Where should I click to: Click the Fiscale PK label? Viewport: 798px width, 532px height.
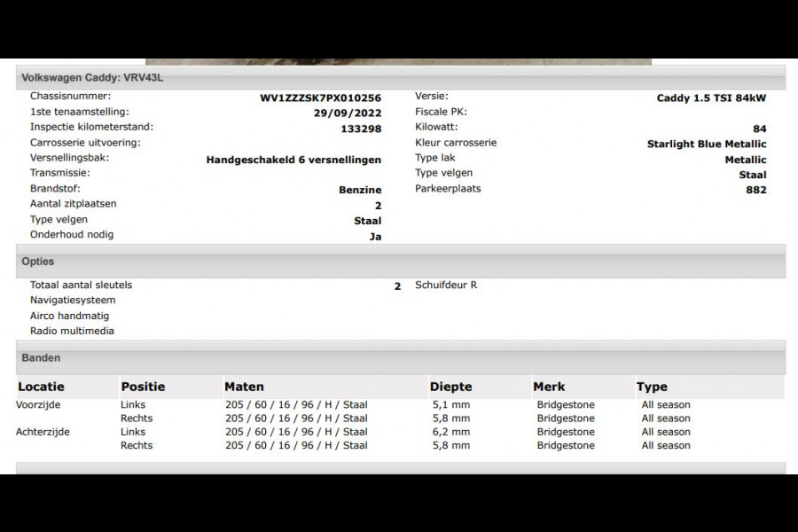click(x=442, y=112)
